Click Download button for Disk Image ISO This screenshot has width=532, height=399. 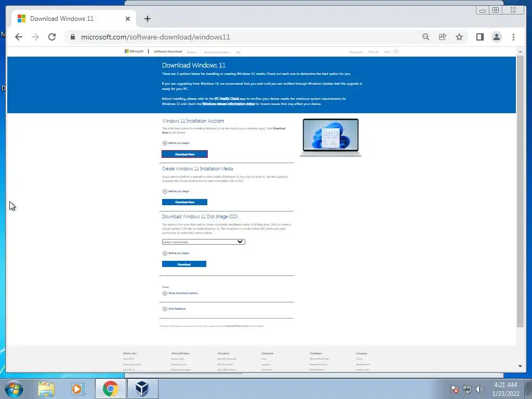[184, 264]
